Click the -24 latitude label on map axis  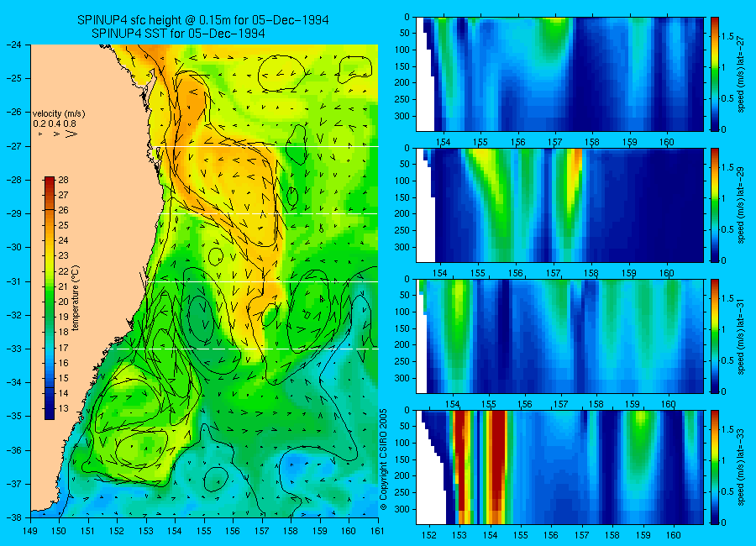coord(14,45)
